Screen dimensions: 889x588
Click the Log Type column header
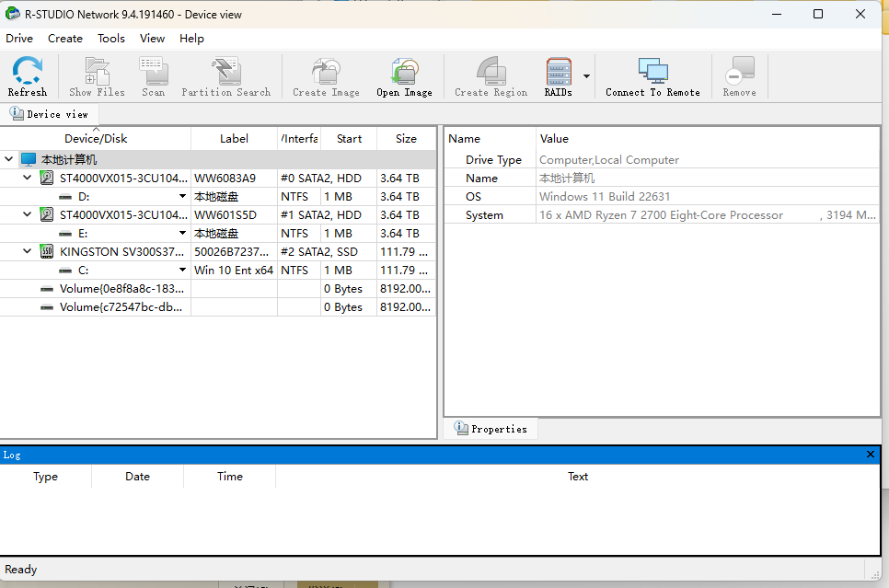pos(45,477)
